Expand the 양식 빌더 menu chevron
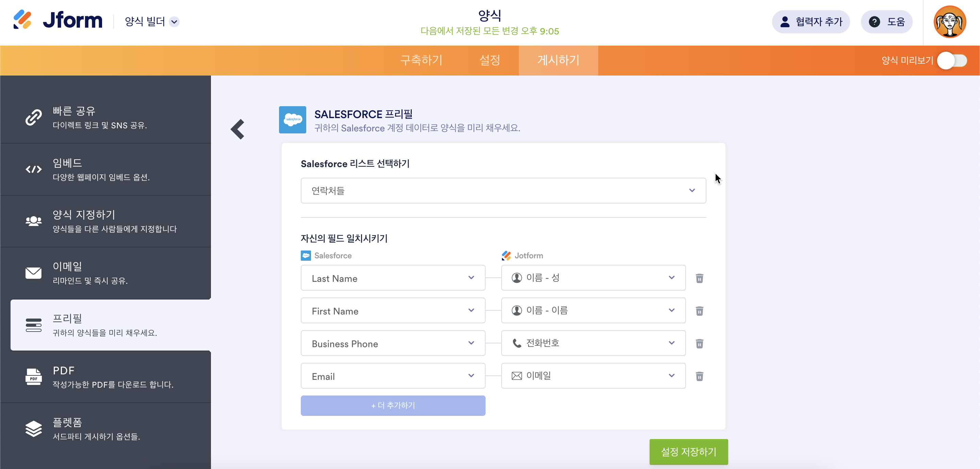 click(x=174, y=22)
